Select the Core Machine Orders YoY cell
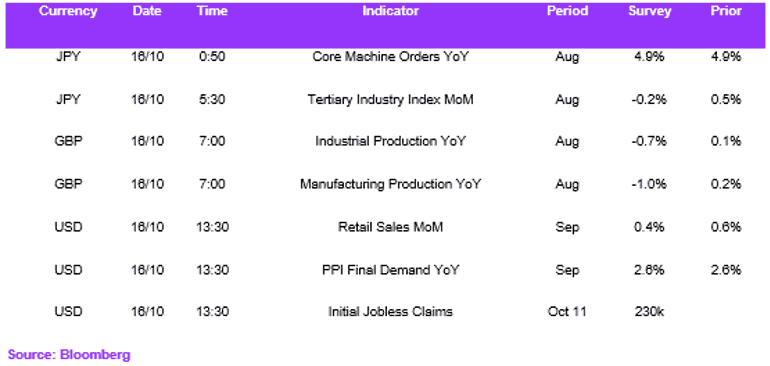 (x=390, y=57)
